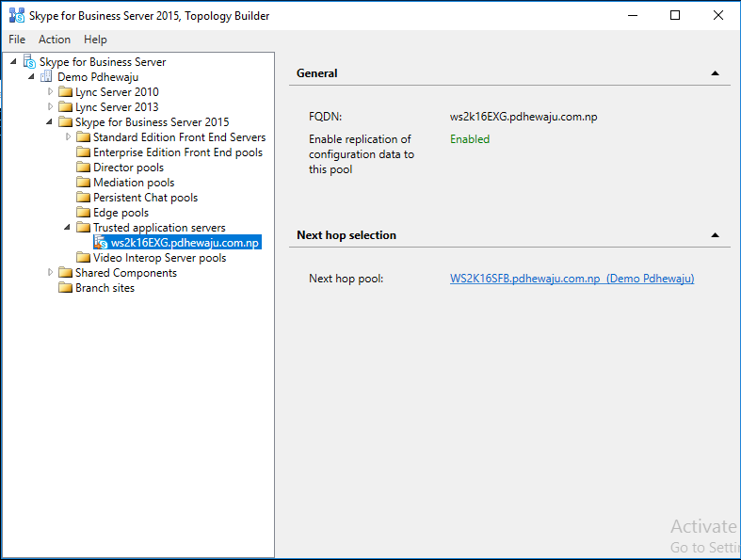Select the Edge pools label
The height and width of the screenshot is (560, 741).
(121, 213)
